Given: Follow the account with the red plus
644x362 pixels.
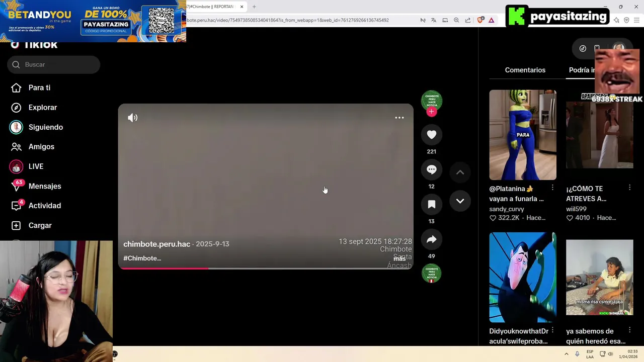Looking at the screenshot, I should 431,112.
